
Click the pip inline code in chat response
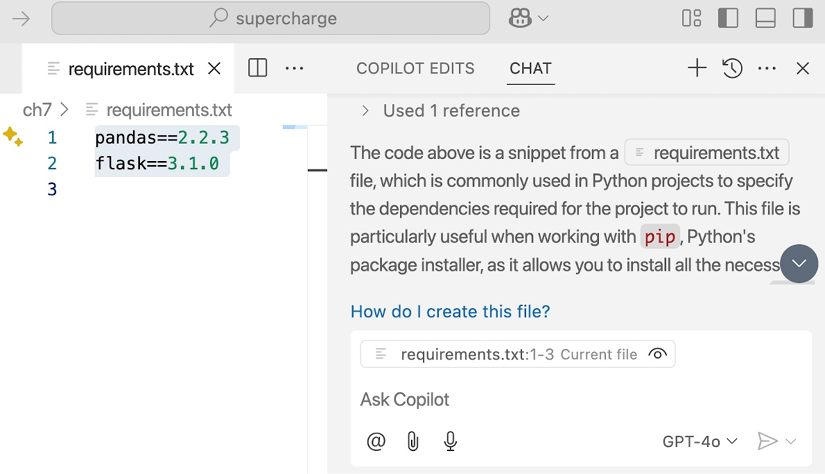point(660,237)
